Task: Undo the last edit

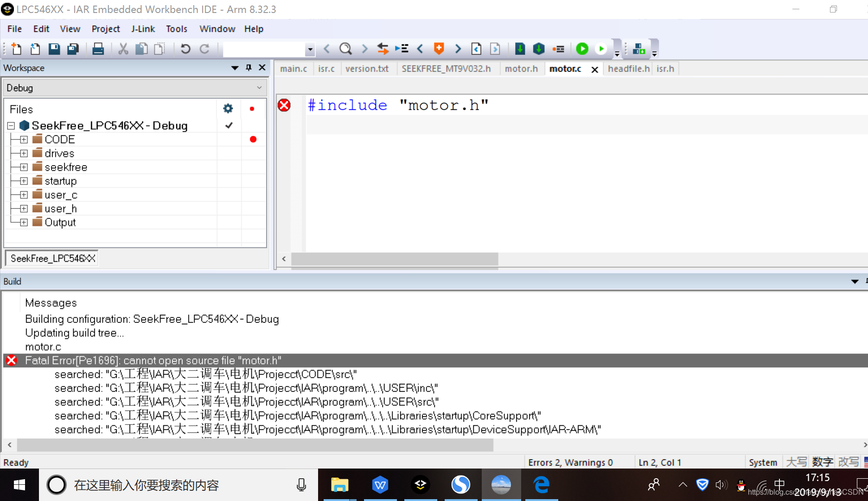Action: (x=185, y=49)
